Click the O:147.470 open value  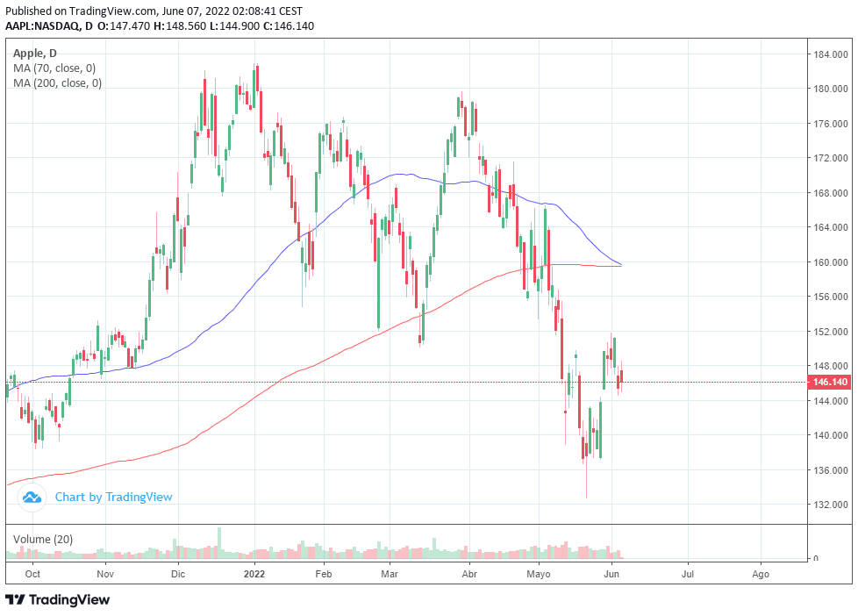pyautogui.click(x=124, y=25)
